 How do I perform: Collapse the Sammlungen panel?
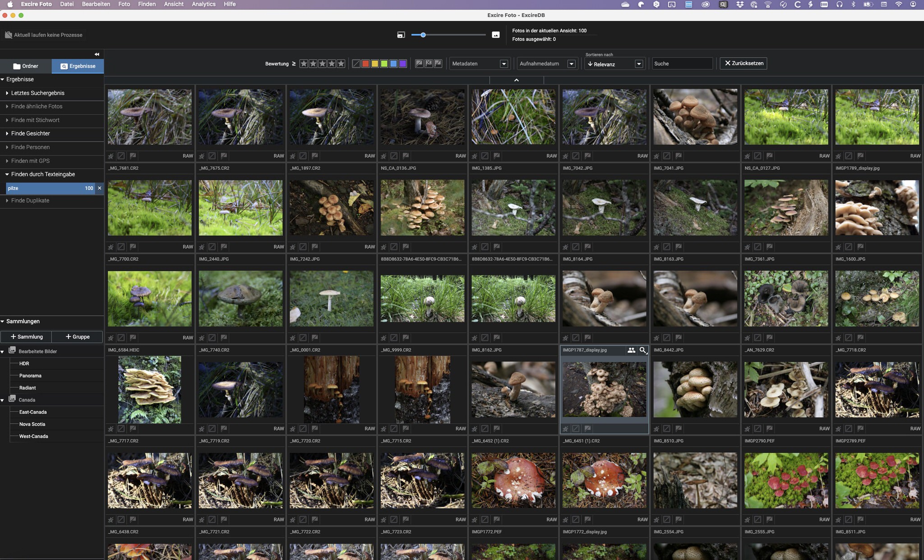point(3,321)
